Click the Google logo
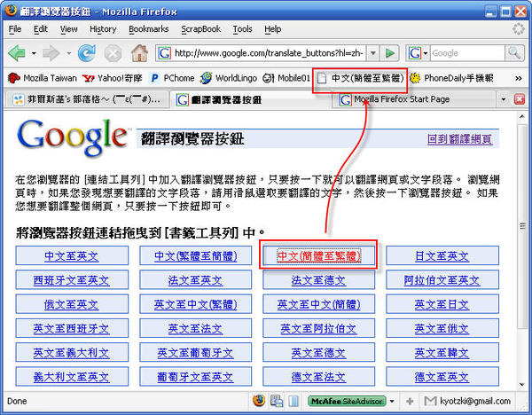Screen dimensions: 532x415 73,138
